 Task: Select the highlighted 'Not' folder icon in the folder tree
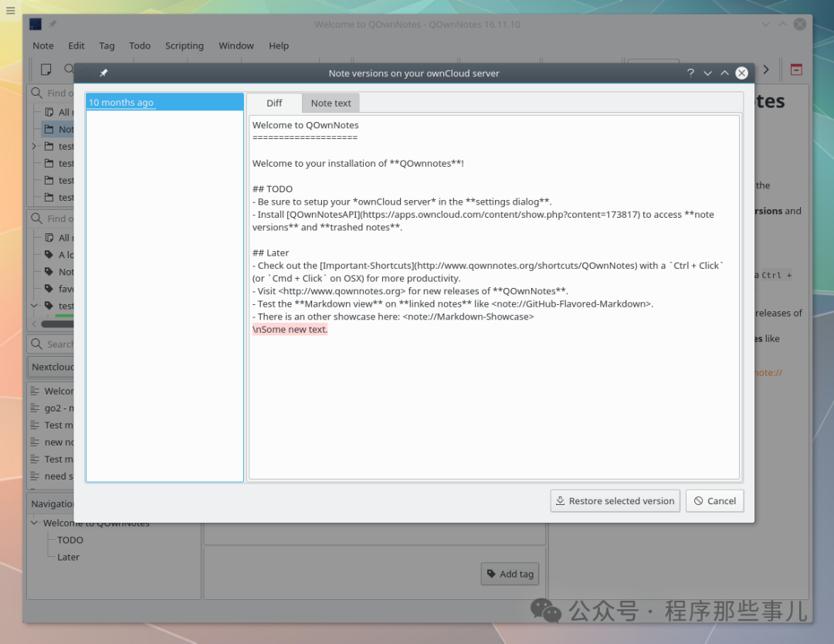click(49, 129)
